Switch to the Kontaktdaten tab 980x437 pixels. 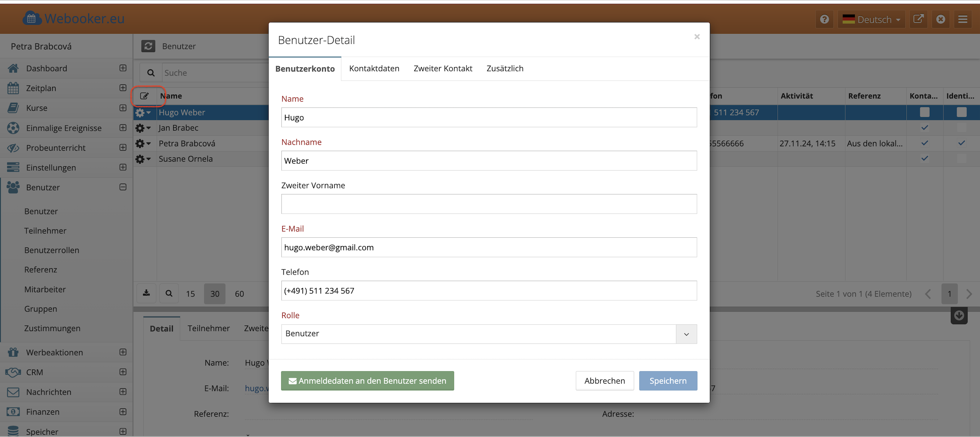coord(374,69)
